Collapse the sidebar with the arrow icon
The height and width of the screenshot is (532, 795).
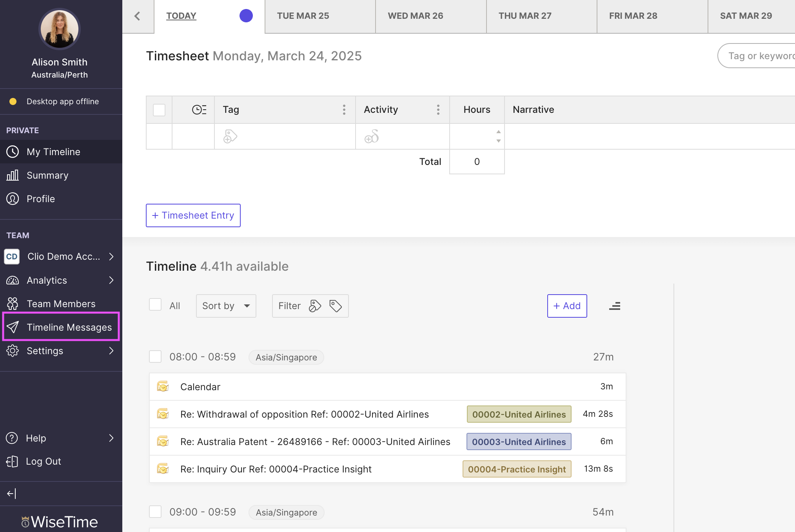click(11, 494)
